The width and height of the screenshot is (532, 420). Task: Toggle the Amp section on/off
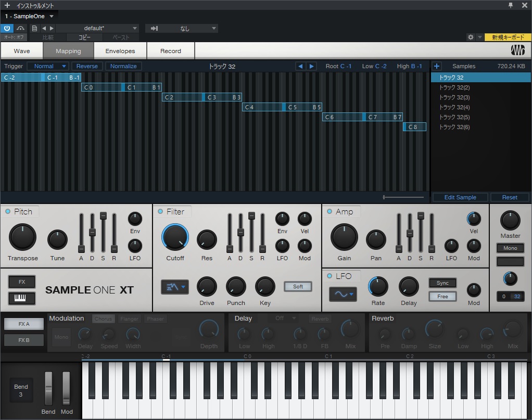330,211
